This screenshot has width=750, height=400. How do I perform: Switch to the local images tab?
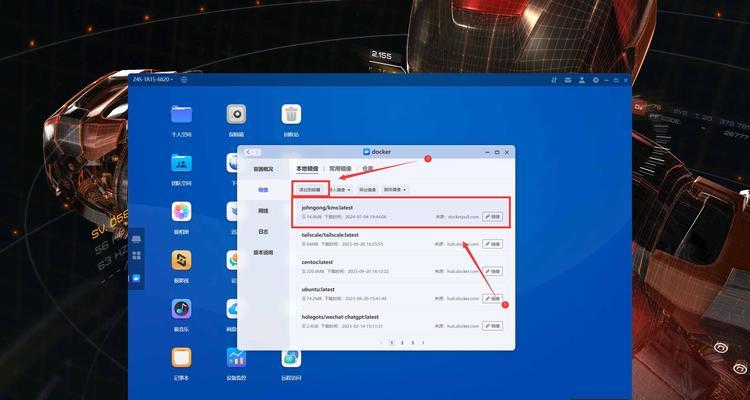(x=307, y=168)
